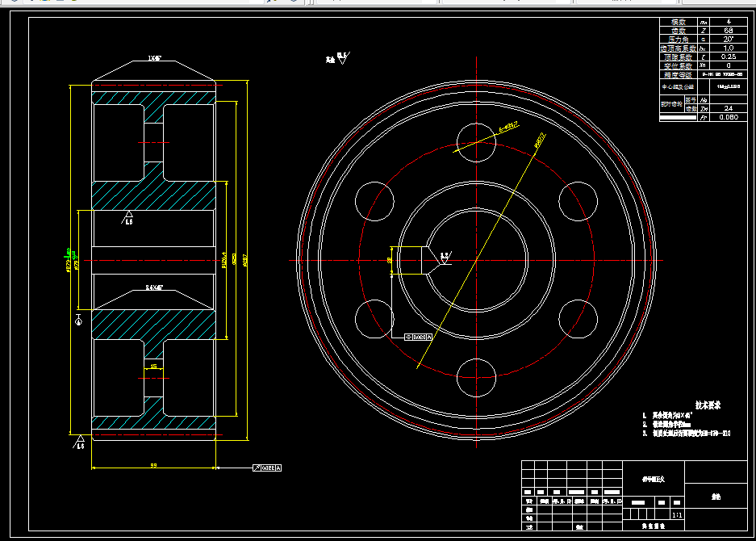Select the L6 roughness symbol at the bottom-left

(x=79, y=442)
